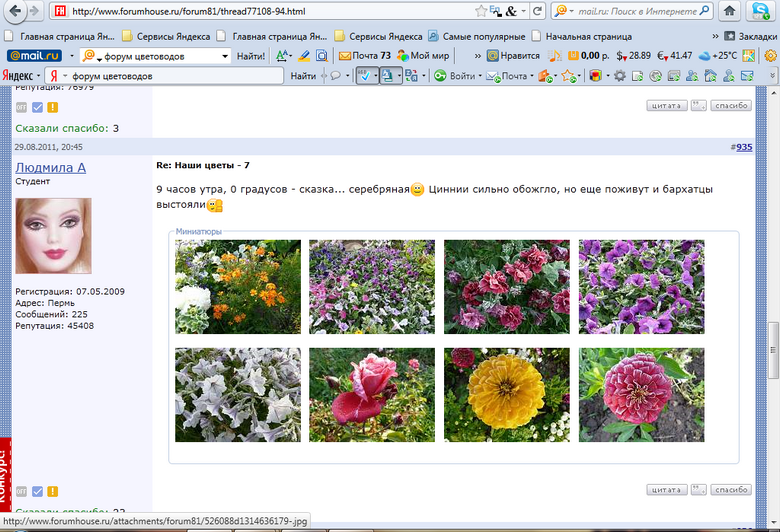Image resolution: width=780 pixels, height=532 pixels.
Task: Click the Мой мир toolbar icon
Action: (x=424, y=56)
